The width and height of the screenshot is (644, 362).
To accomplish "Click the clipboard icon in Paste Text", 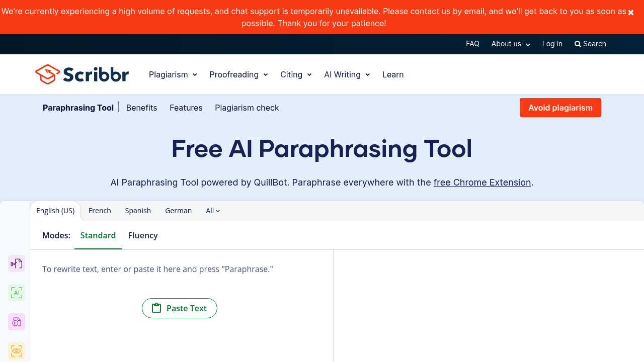I will coord(156,308).
